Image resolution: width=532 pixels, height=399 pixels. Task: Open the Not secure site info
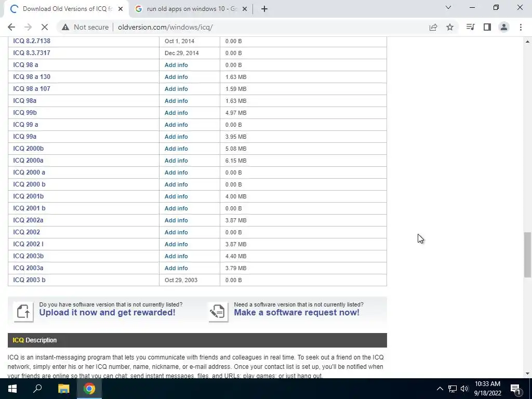[85, 27]
